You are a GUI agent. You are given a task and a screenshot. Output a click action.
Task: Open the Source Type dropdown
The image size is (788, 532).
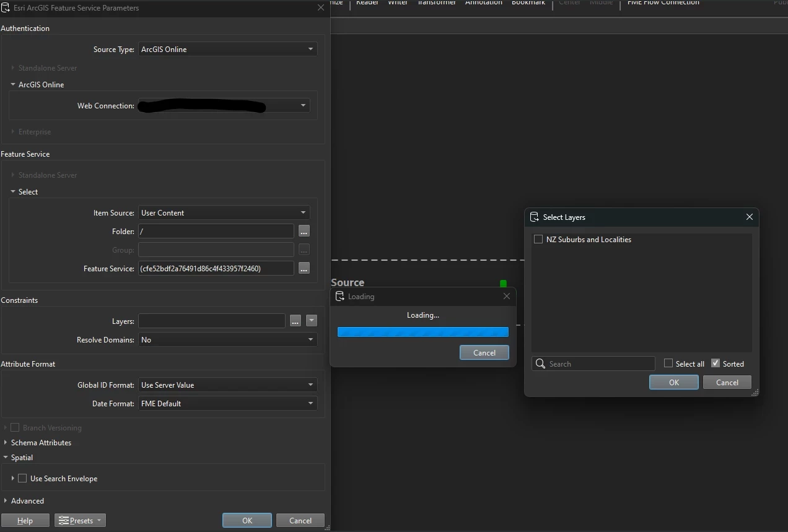(x=227, y=49)
